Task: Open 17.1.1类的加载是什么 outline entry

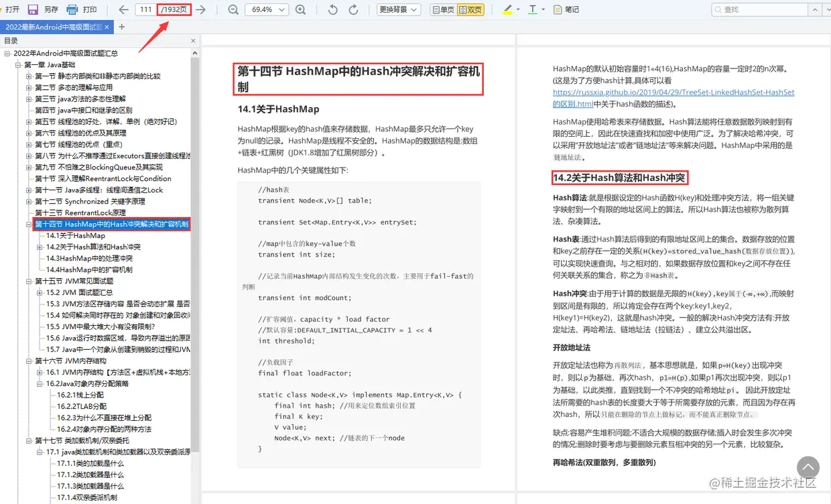Action: [x=90, y=463]
